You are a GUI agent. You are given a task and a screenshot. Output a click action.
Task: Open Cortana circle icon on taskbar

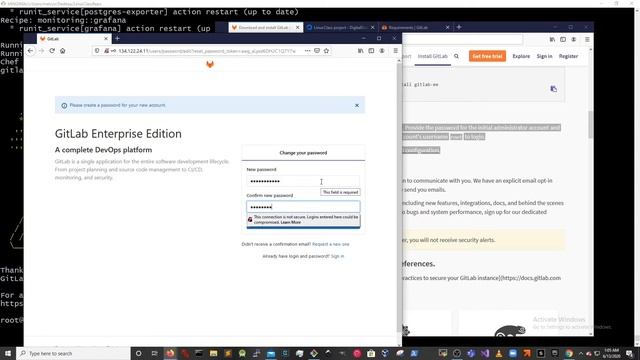pos(138,353)
